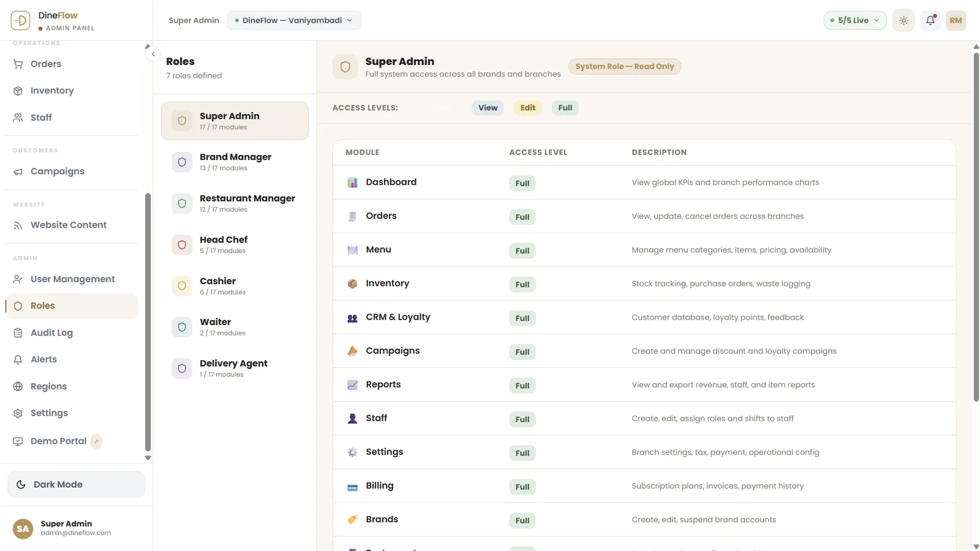Click Full badge in Billing row
The image size is (980, 551).
point(522,487)
